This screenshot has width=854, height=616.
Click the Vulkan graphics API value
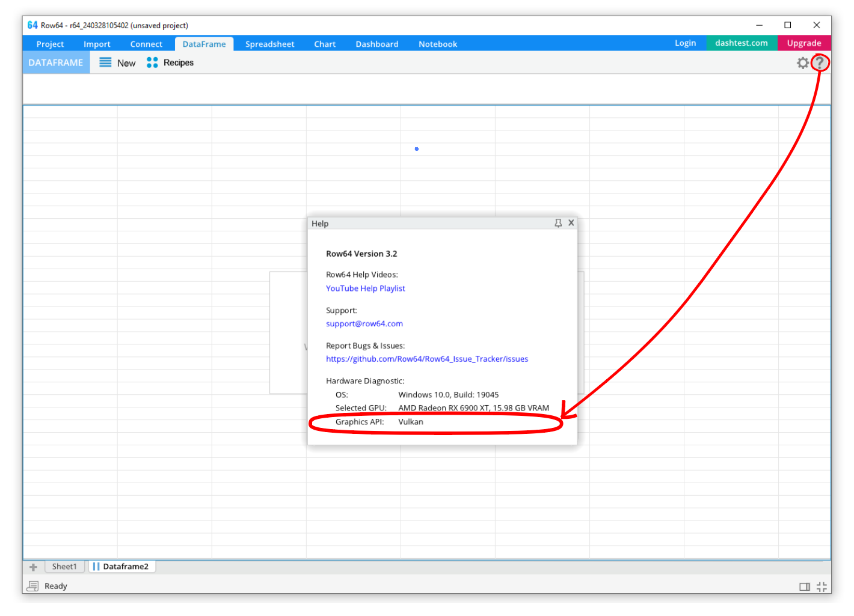[x=411, y=422]
